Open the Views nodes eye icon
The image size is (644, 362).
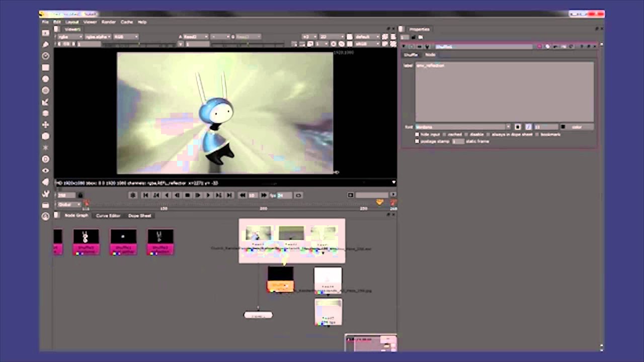pyautogui.click(x=45, y=171)
